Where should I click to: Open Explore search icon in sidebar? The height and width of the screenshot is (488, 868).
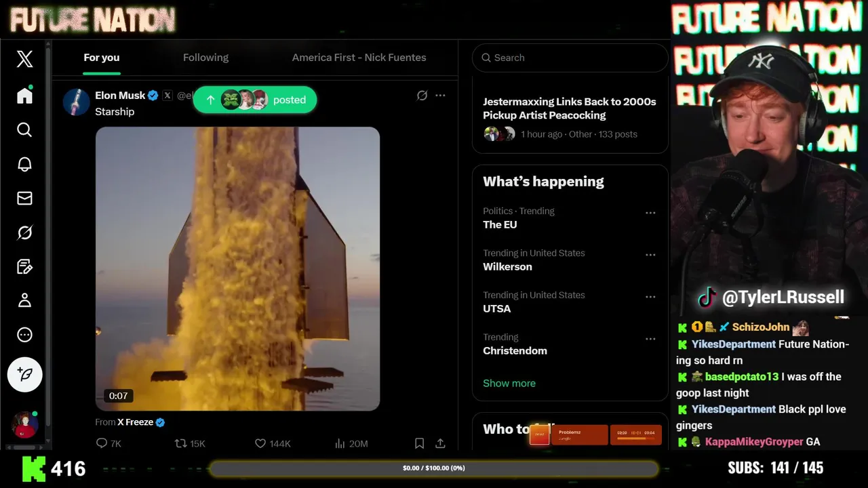24,129
